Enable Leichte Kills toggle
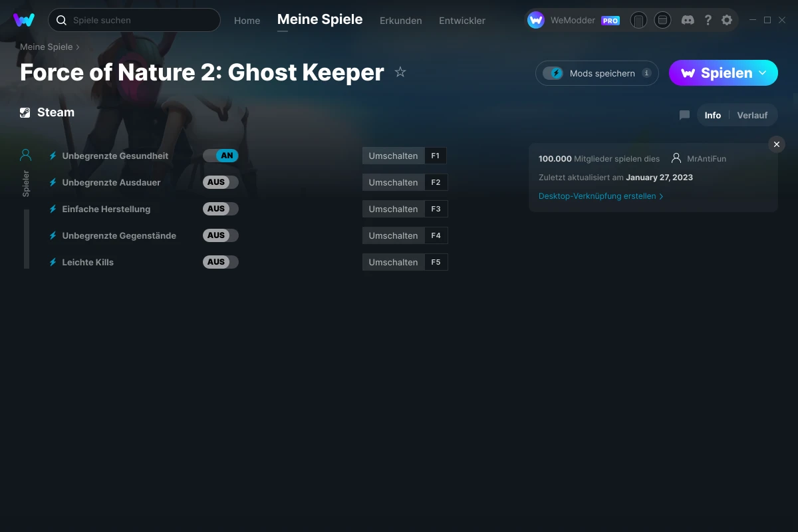The height and width of the screenshot is (532, 798). tap(221, 262)
